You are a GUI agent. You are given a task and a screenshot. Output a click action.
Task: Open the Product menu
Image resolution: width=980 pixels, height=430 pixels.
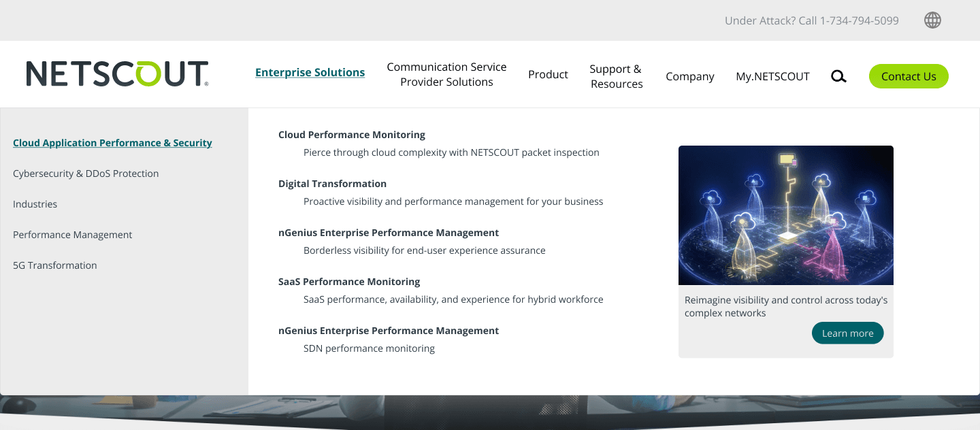(548, 75)
